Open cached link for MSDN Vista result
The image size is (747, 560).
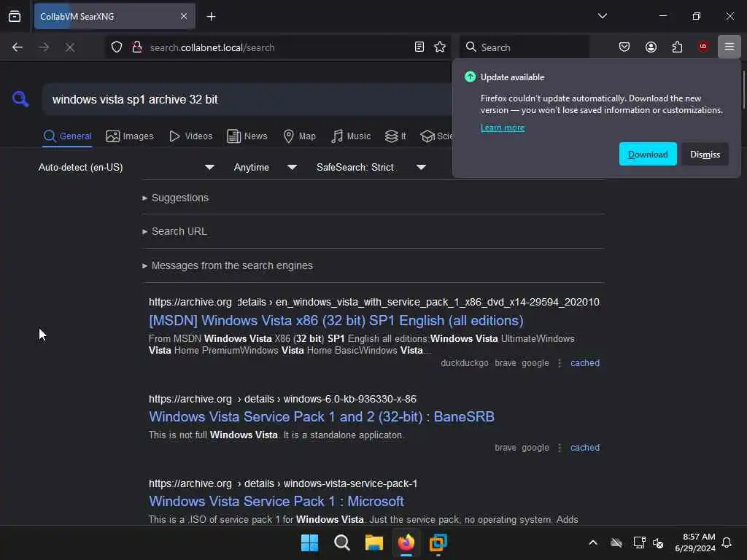pos(585,363)
